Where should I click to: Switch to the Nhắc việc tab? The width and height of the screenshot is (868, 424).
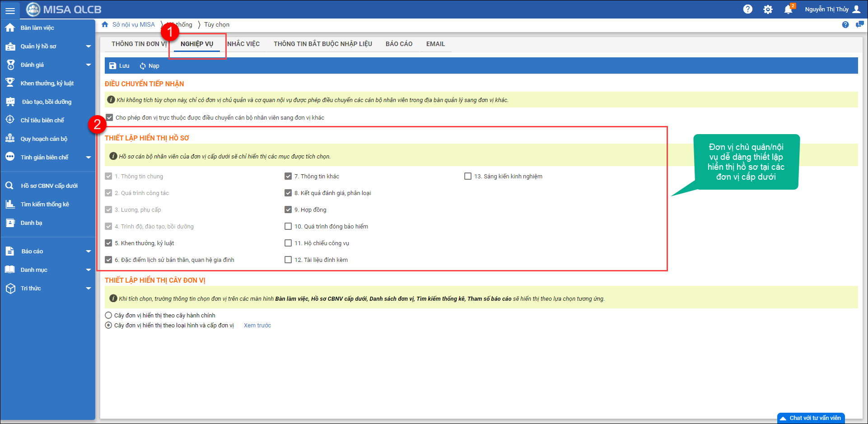pyautogui.click(x=243, y=44)
